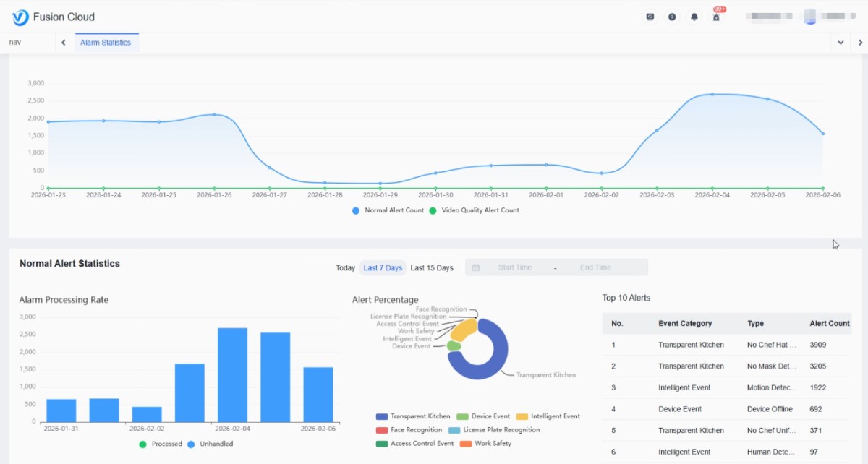Click the left arrow beside Alarm Statistics tab
This screenshot has width=868, height=464.
[64, 43]
